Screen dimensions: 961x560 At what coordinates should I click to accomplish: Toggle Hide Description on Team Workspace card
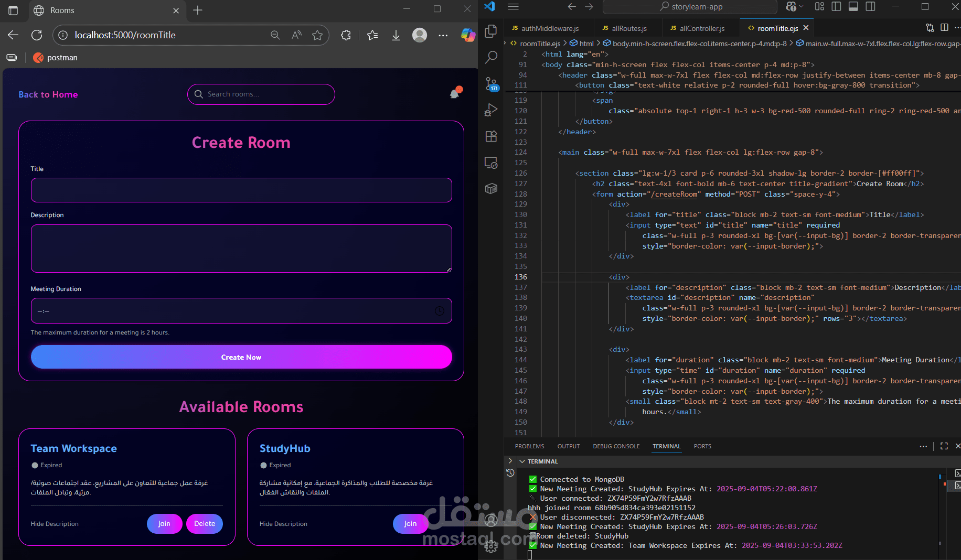[x=55, y=524]
